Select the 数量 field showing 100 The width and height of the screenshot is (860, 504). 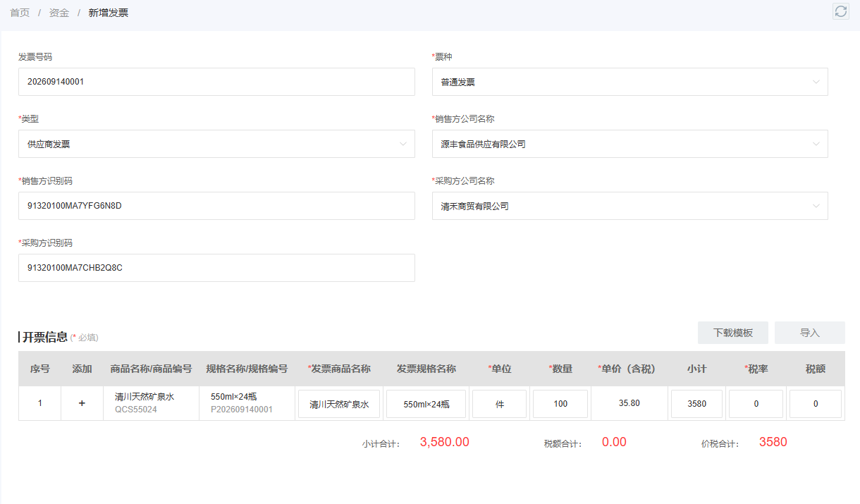(560, 404)
